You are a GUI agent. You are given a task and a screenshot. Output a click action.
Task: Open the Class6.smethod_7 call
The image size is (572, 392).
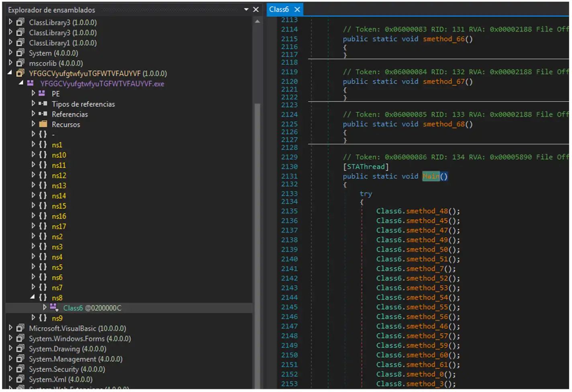425,269
